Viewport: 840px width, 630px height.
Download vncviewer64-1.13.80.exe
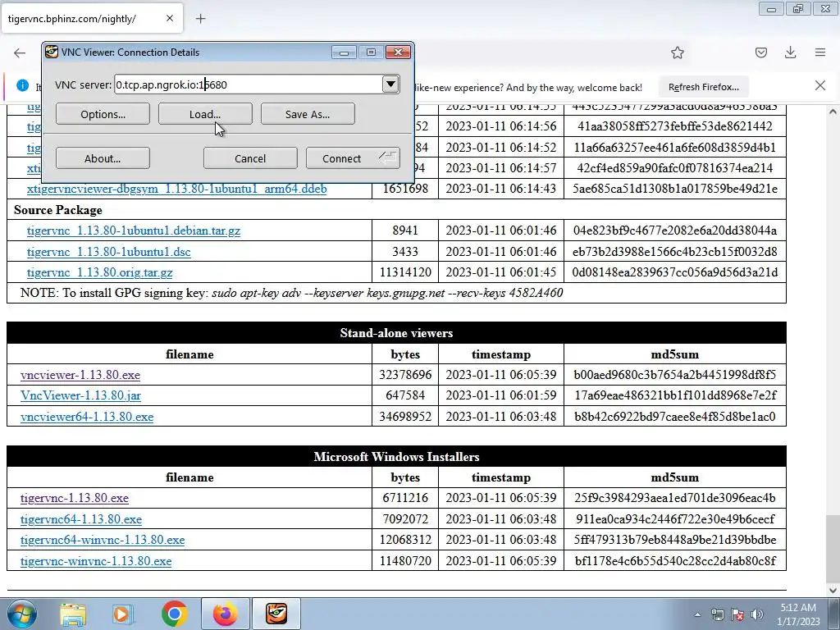click(87, 417)
